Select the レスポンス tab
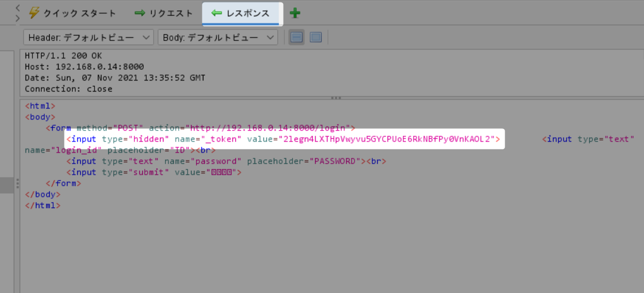This screenshot has width=644, height=293. (x=241, y=13)
